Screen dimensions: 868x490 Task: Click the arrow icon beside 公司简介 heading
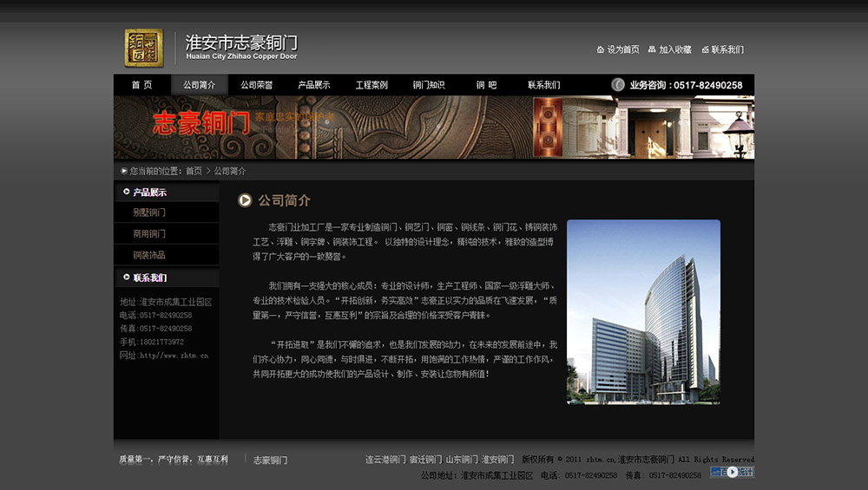point(246,200)
